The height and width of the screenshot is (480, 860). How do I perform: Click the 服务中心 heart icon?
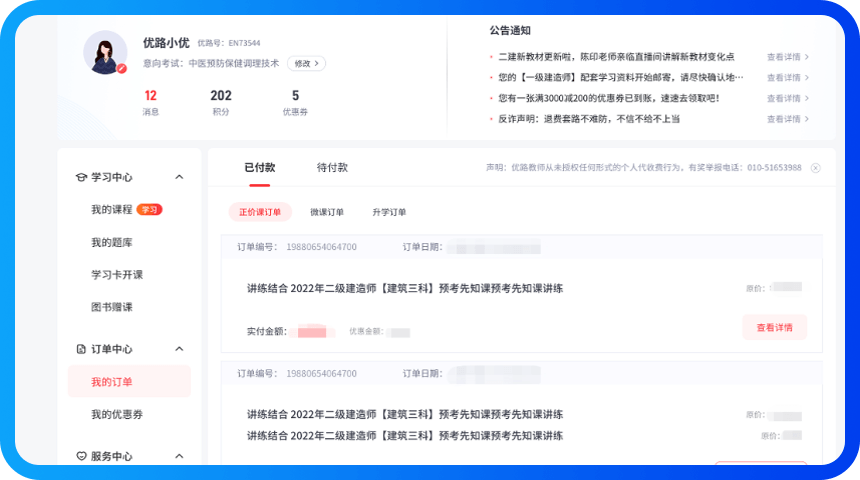click(x=82, y=456)
